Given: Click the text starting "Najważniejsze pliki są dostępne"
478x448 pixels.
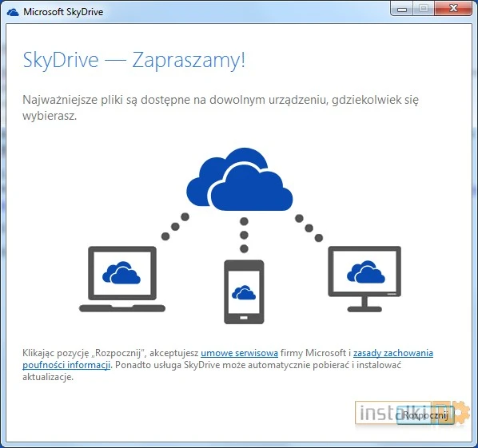Looking at the screenshot, I should pyautogui.click(x=221, y=108).
